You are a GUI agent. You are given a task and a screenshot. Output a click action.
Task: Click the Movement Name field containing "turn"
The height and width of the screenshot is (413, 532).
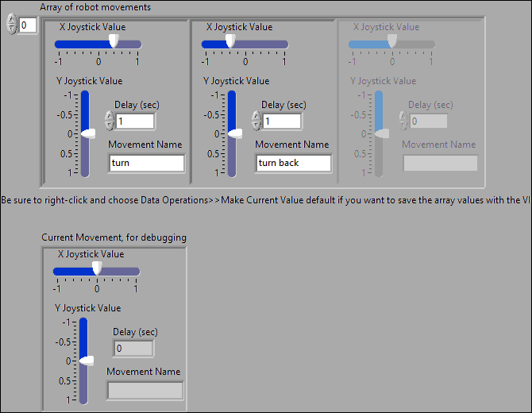[146, 163]
